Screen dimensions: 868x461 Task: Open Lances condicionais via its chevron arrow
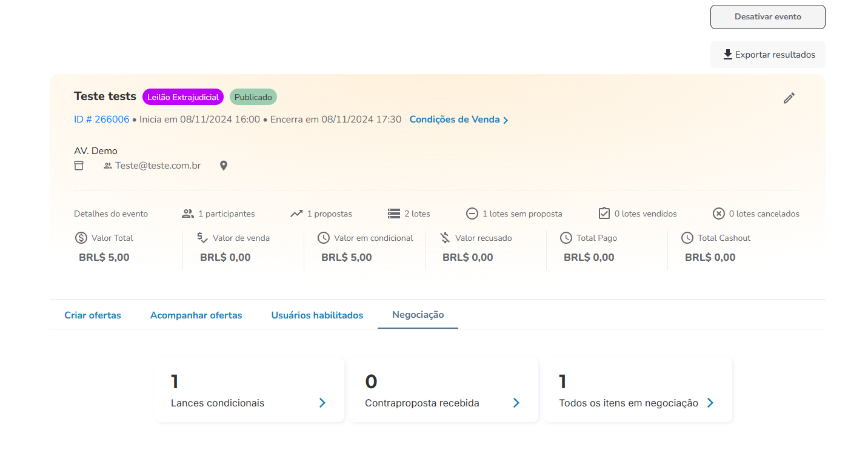[x=322, y=403]
